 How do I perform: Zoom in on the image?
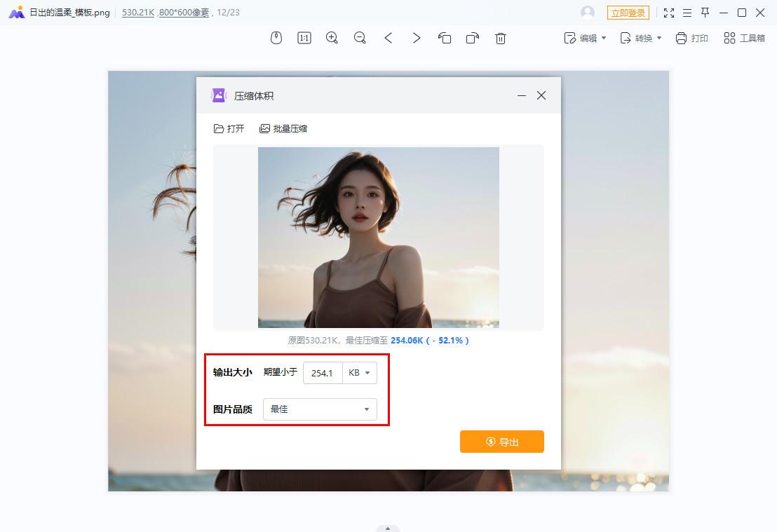(332, 38)
